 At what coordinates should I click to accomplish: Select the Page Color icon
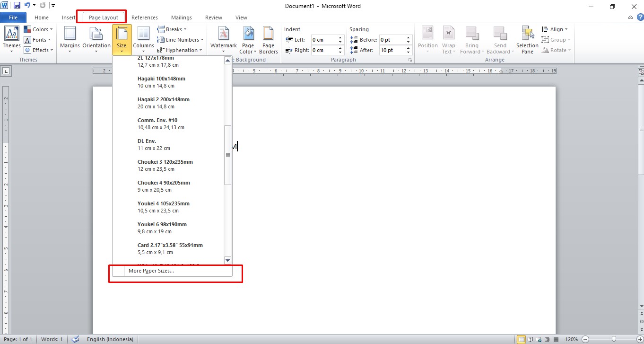tap(248, 40)
